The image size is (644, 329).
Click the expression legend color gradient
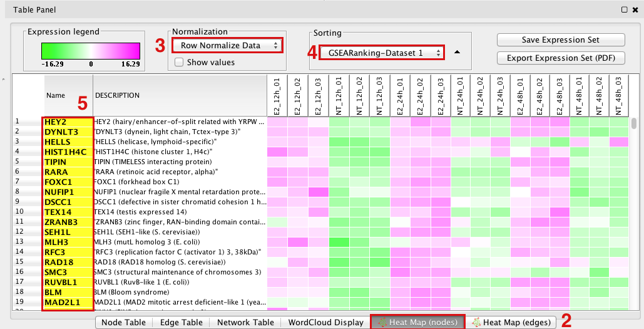pos(91,51)
